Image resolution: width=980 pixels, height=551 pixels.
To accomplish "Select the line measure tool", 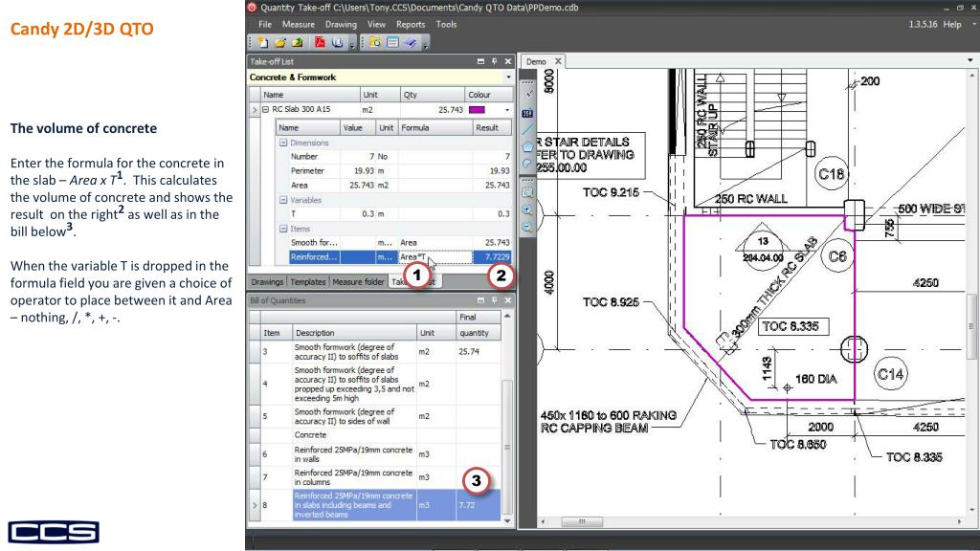I will [527, 130].
